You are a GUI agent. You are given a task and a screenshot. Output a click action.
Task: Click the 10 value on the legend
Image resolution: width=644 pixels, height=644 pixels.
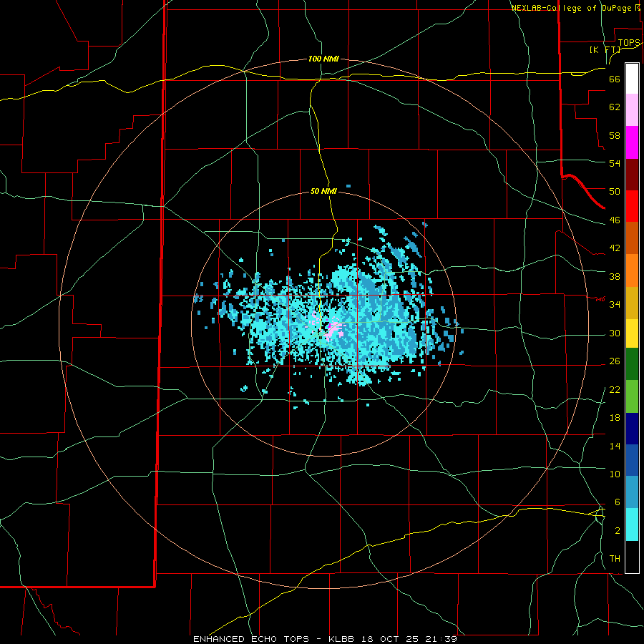(615, 474)
